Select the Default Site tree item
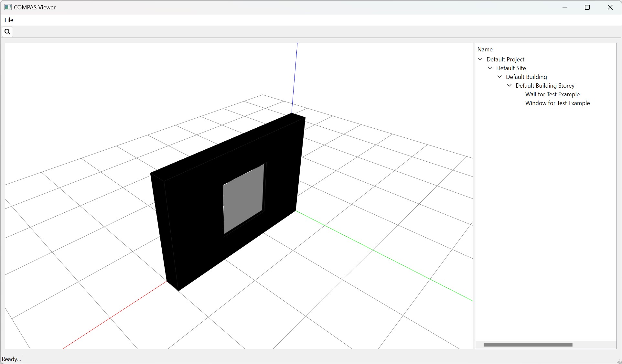Image resolution: width=622 pixels, height=364 pixels. click(x=511, y=68)
